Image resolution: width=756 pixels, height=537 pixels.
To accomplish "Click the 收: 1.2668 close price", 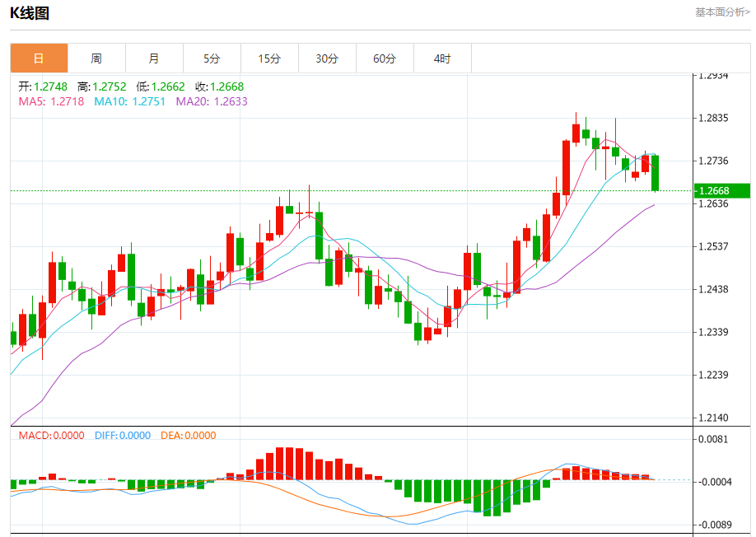I will pos(219,86).
